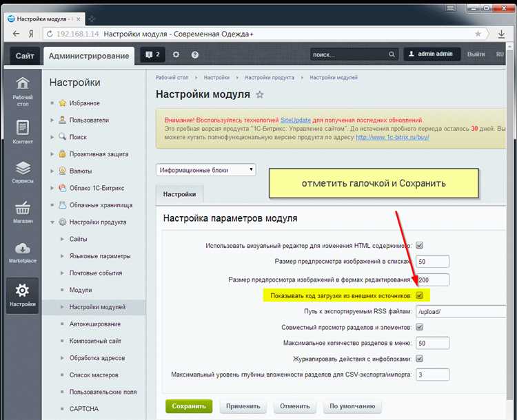Open a new browser tab with plus
This screenshot has width=517, height=420.
tap(92, 19)
